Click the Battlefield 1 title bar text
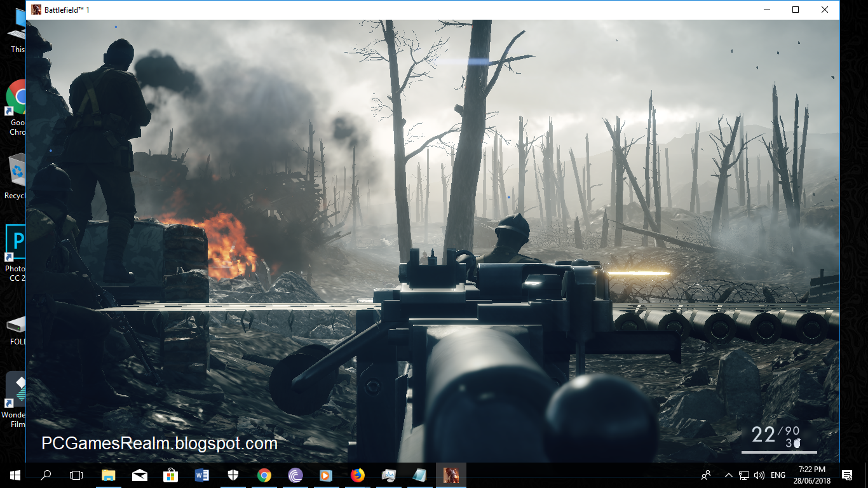Screen dimensions: 868x488 [67, 10]
